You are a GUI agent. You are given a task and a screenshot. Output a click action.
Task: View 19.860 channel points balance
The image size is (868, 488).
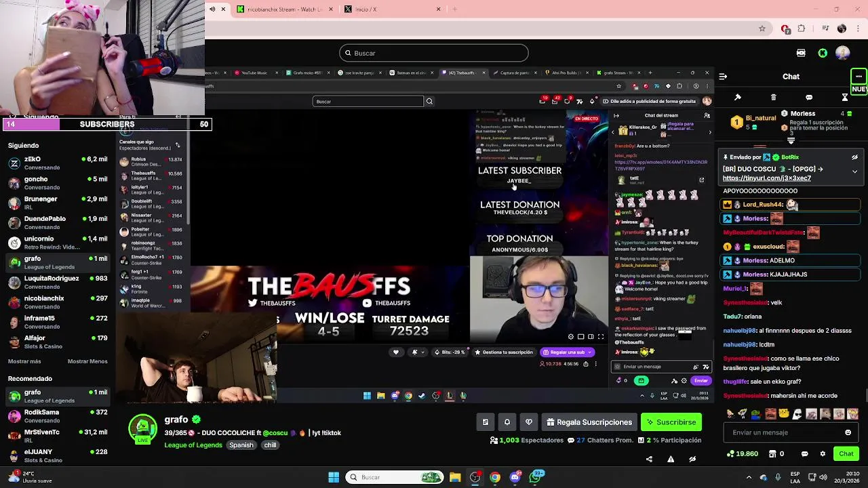(x=743, y=453)
